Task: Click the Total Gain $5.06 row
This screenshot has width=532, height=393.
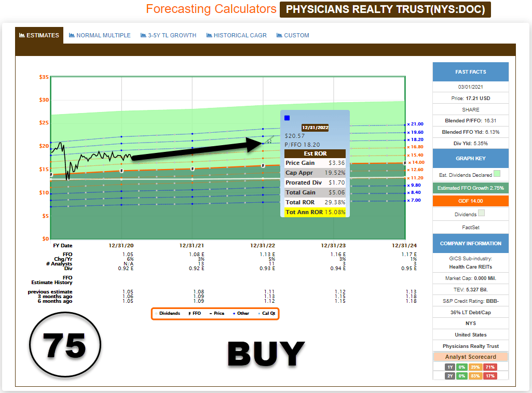Action: tap(315, 192)
